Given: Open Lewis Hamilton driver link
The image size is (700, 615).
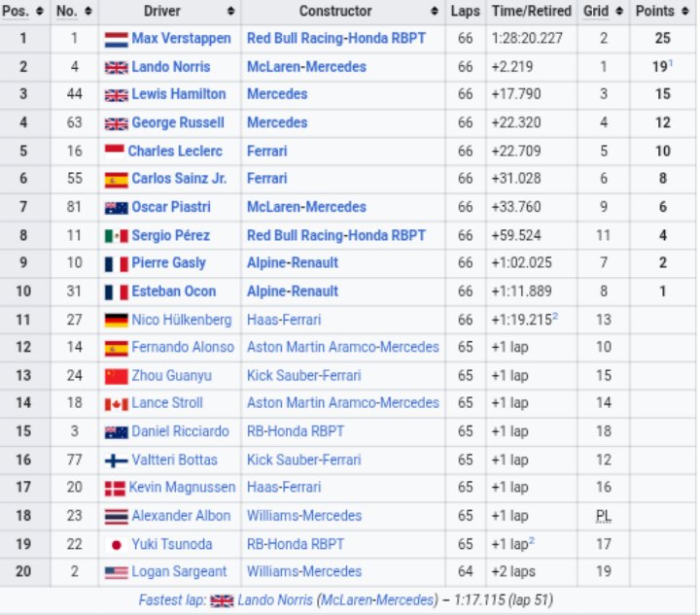Looking at the screenshot, I should pyautogui.click(x=179, y=94).
